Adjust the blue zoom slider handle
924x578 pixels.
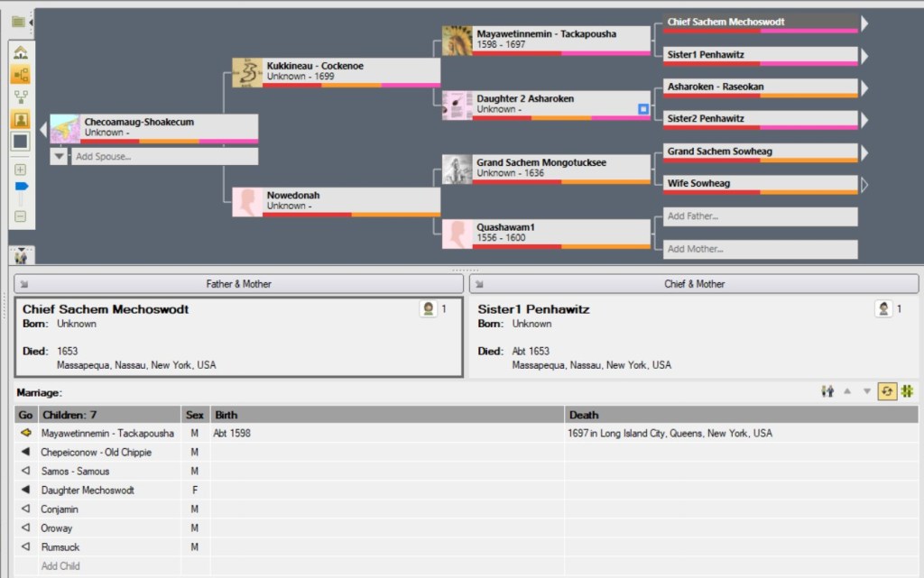21,187
